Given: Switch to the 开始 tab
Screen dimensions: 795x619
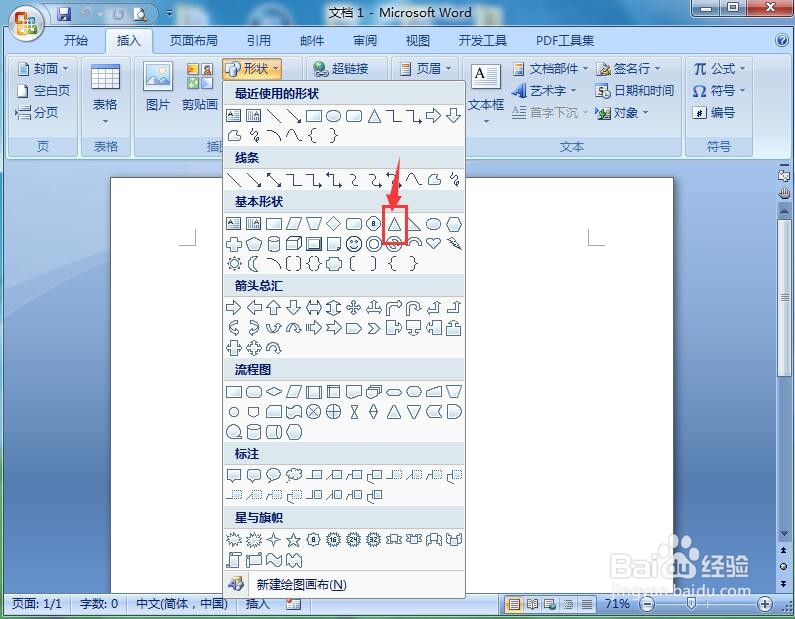Looking at the screenshot, I should tap(76, 41).
